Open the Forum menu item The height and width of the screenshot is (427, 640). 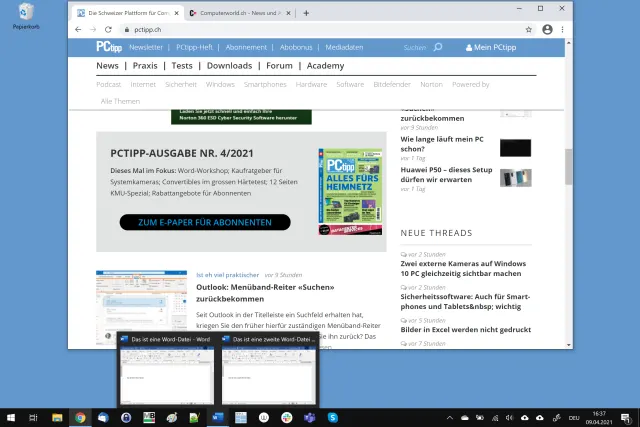(279, 65)
